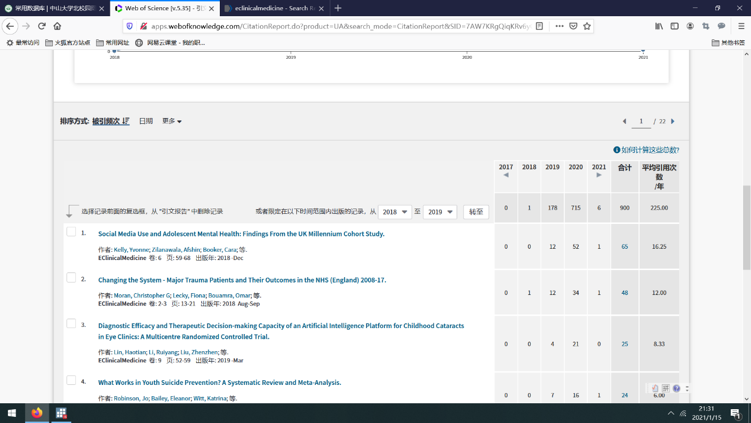The width and height of the screenshot is (751, 423).
Task: Open Firefox from the Windows taskbar
Action: pos(37,412)
